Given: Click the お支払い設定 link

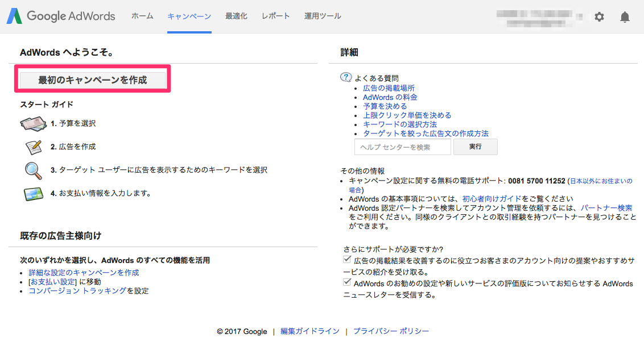Looking at the screenshot, I should [x=53, y=282].
